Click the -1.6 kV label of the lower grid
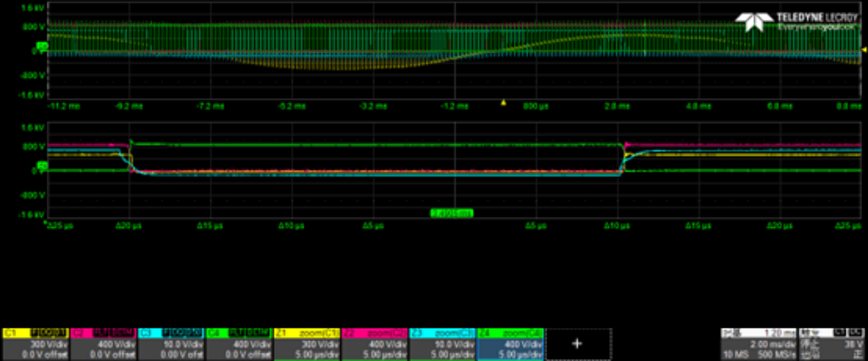Viewport: 868px width, 361px height. 31,214
